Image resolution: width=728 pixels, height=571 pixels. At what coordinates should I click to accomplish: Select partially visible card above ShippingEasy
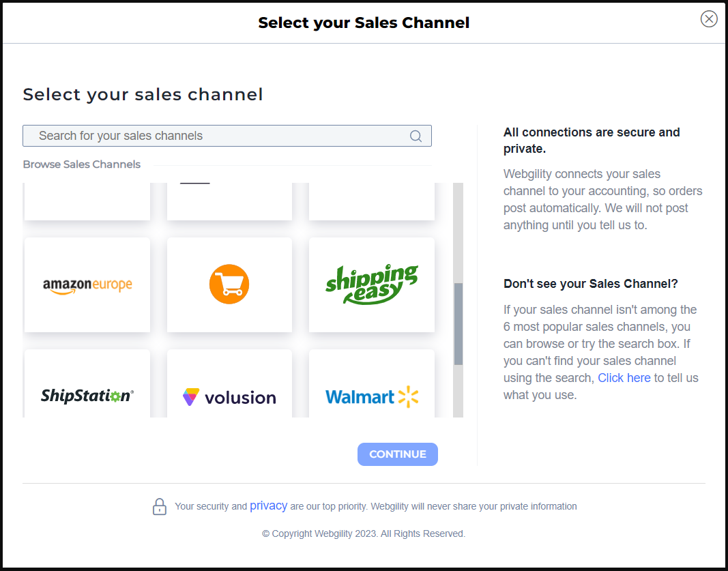click(x=371, y=201)
